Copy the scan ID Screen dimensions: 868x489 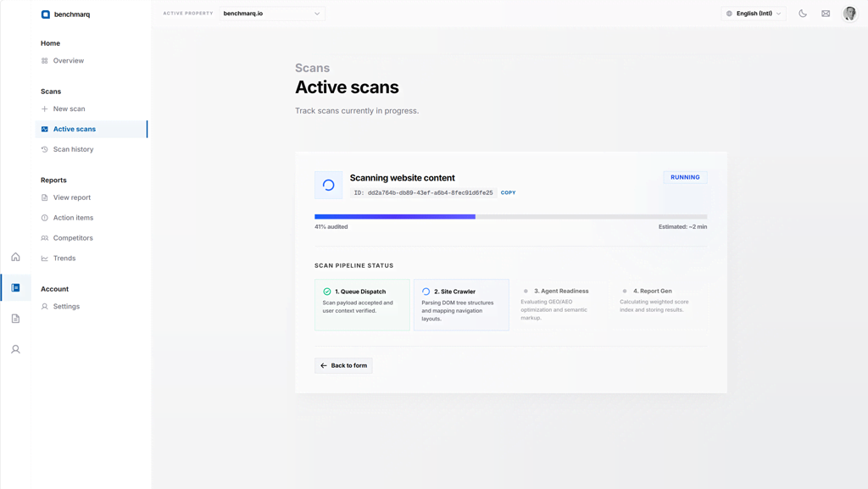tap(509, 192)
